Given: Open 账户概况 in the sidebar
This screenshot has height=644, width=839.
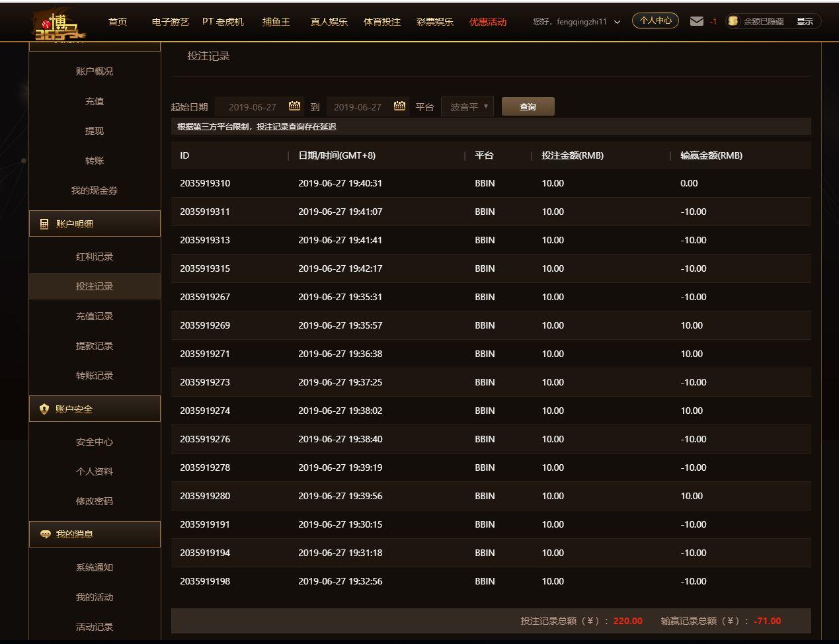Looking at the screenshot, I should point(95,71).
